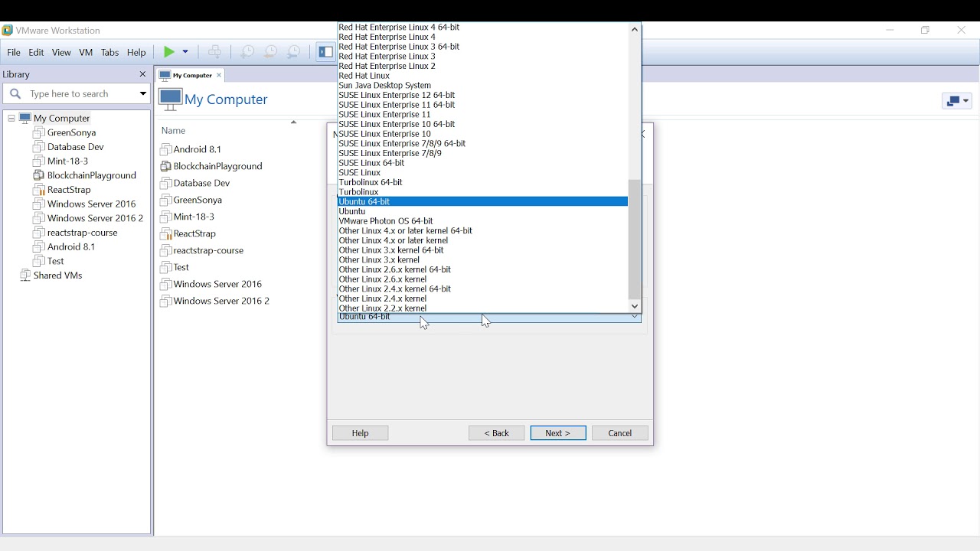Choose Sun Java Desktop System option
Viewport: 980px width, 551px height.
point(482,86)
